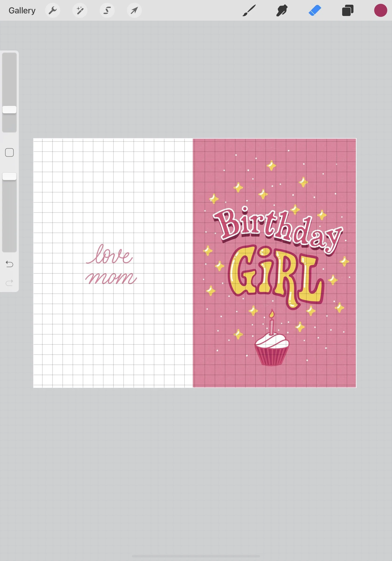The height and width of the screenshot is (561, 392).
Task: Tap the square Modify button on the sidebar
Action: point(9,152)
